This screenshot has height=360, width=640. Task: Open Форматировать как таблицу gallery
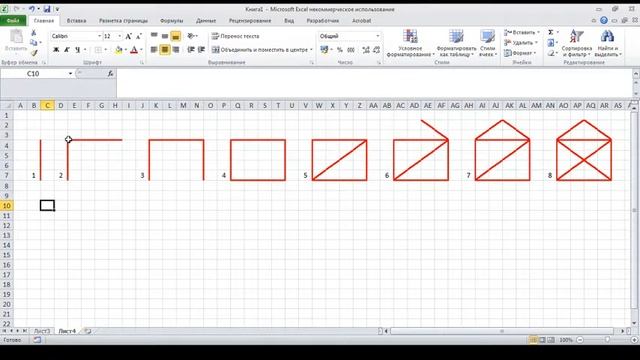click(x=456, y=43)
